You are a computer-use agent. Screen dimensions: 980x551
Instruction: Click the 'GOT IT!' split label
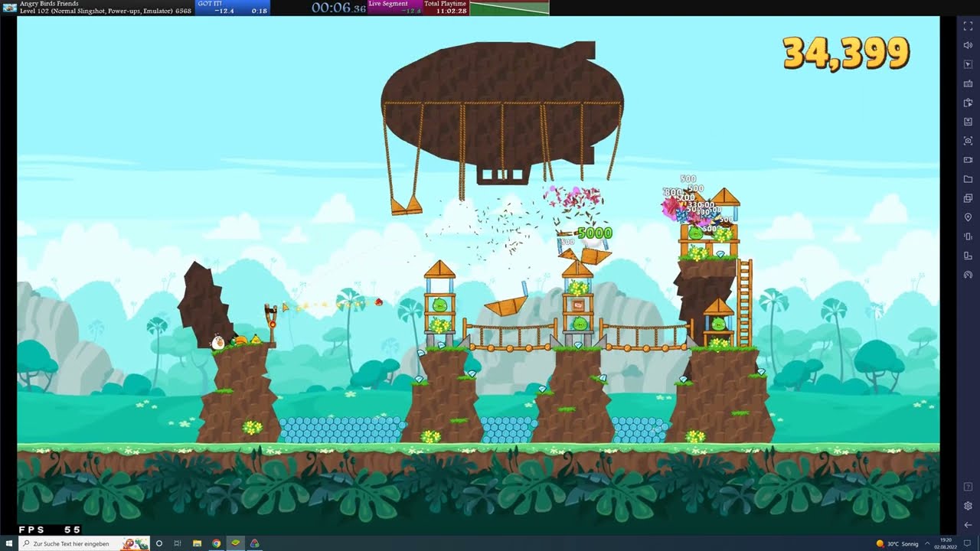(210, 4)
